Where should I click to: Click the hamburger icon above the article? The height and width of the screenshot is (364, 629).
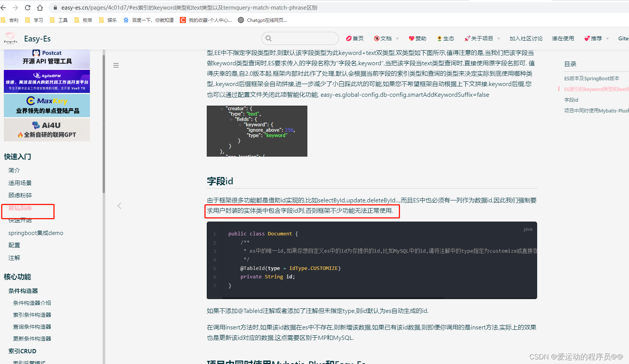click(x=116, y=65)
